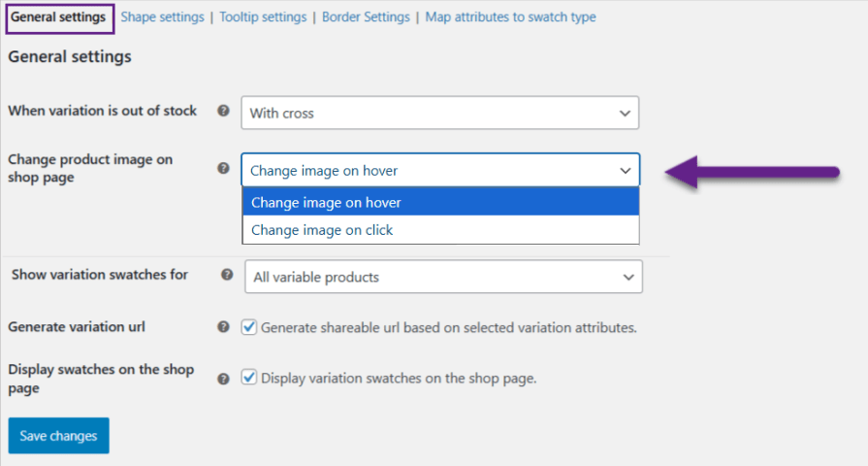
Task: Collapse the Change image on hover dropdown
Action: pyautogui.click(x=440, y=170)
